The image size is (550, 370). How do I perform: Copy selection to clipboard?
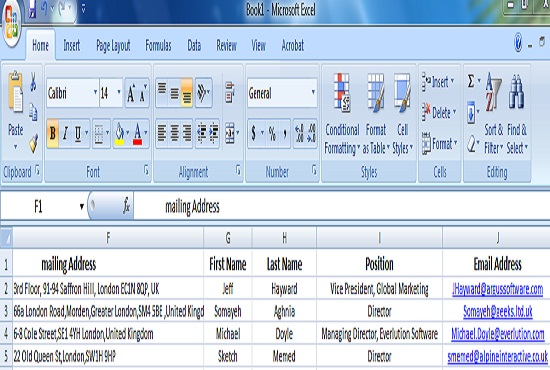pos(33,112)
